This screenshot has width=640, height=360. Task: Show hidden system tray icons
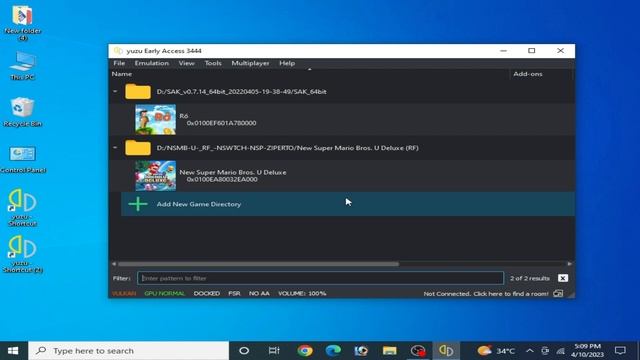530,351
